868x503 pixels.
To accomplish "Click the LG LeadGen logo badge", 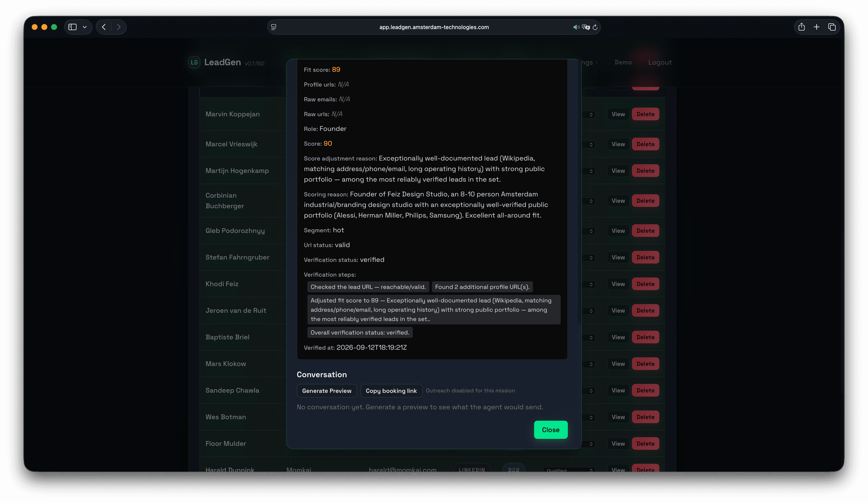I will [x=194, y=62].
